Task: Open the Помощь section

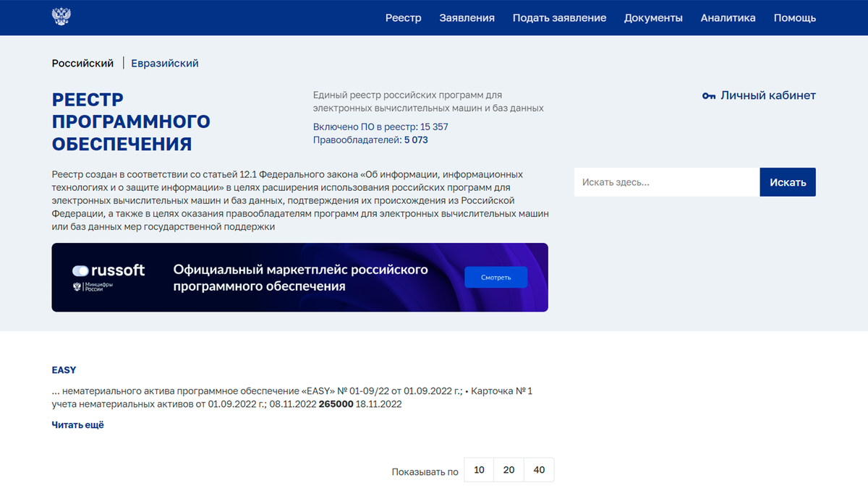Action: 794,17
